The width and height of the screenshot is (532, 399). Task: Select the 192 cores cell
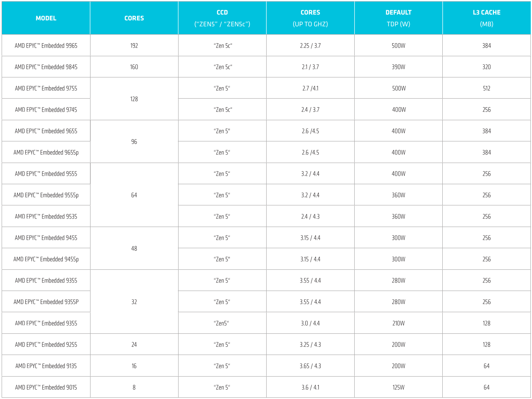pos(134,46)
